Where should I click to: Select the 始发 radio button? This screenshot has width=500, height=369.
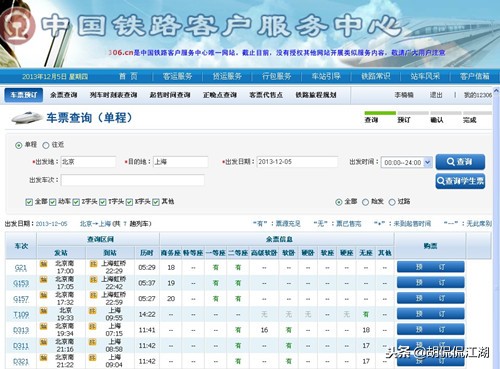pos(365,202)
